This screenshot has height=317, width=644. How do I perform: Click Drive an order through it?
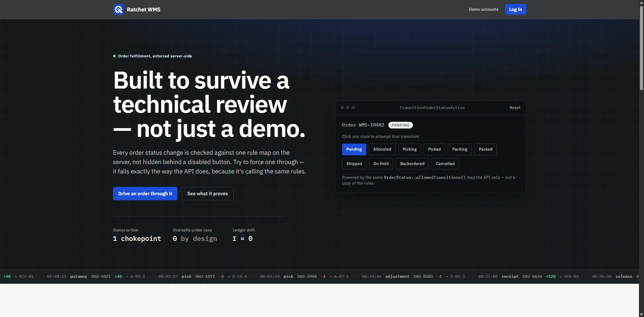click(x=145, y=194)
